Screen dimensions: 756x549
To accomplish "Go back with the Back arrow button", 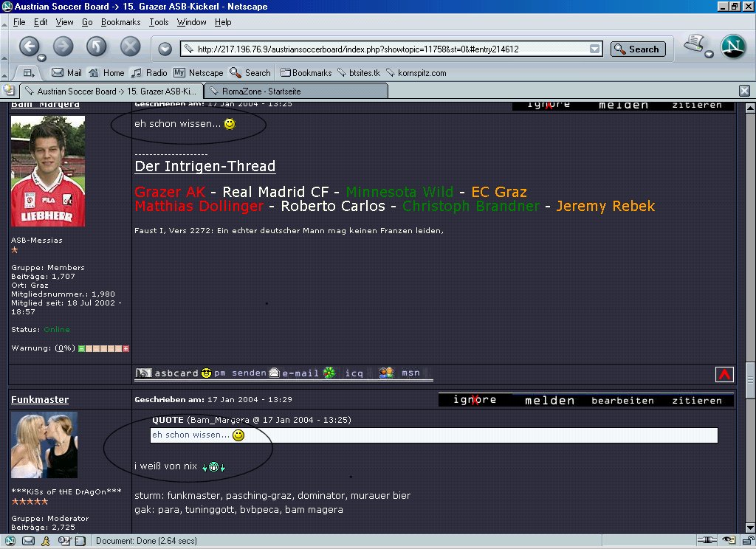I will [x=29, y=46].
